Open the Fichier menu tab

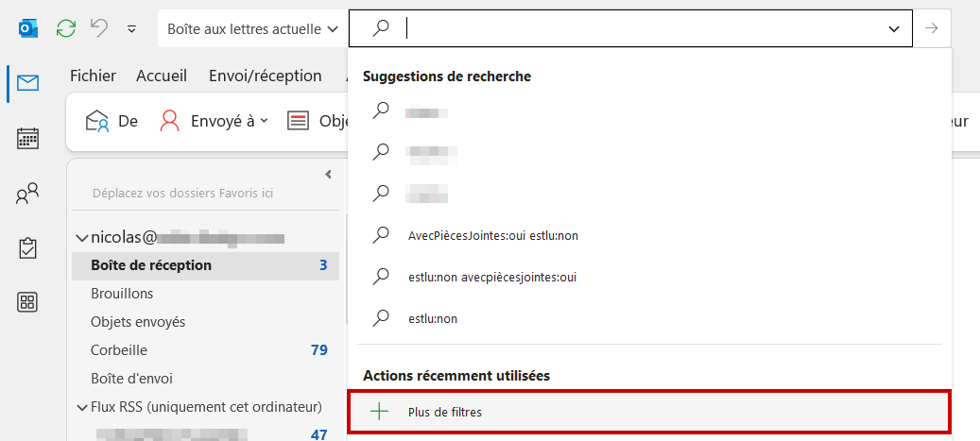click(x=94, y=76)
